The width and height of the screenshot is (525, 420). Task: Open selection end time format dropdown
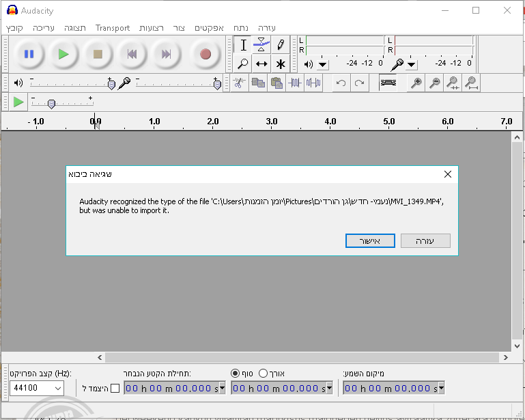[329, 388]
